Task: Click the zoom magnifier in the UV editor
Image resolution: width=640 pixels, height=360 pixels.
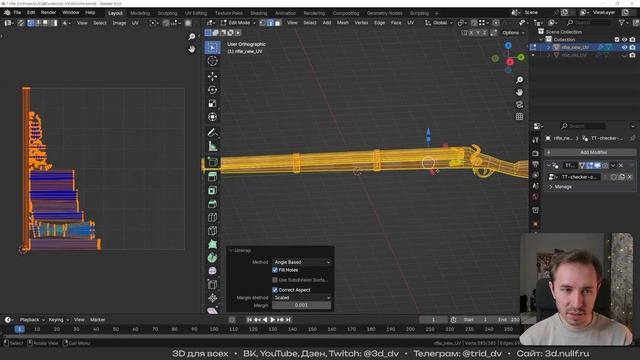Action: click(x=192, y=37)
